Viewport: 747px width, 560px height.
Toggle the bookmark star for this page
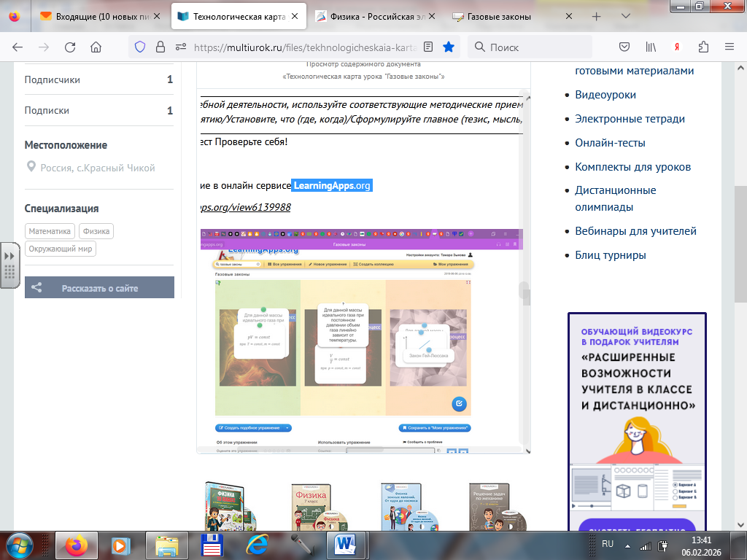tap(449, 47)
